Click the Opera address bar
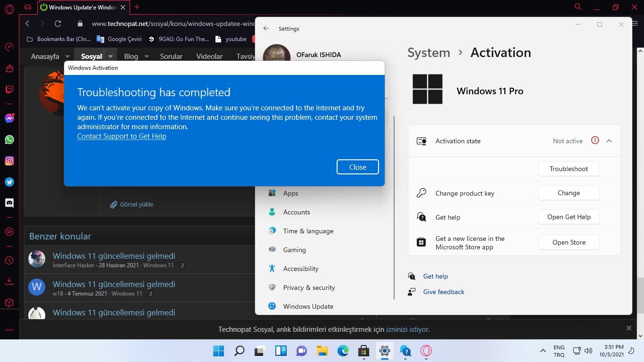 [x=173, y=24]
